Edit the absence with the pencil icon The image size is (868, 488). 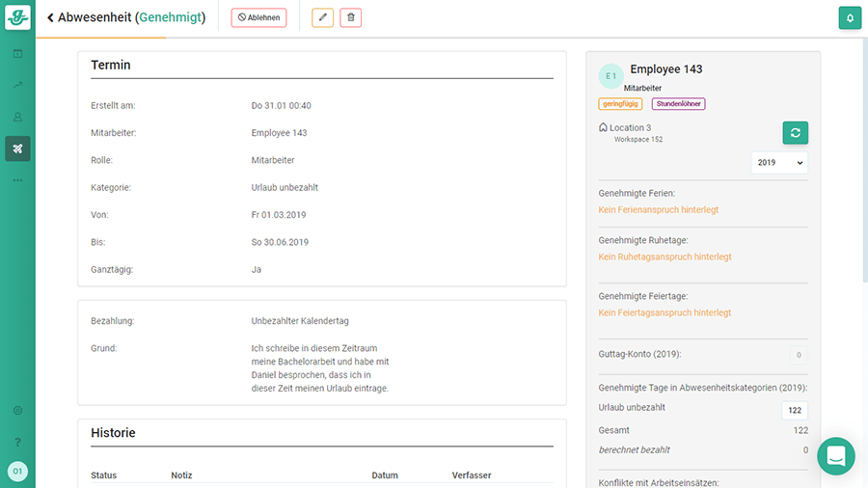322,17
